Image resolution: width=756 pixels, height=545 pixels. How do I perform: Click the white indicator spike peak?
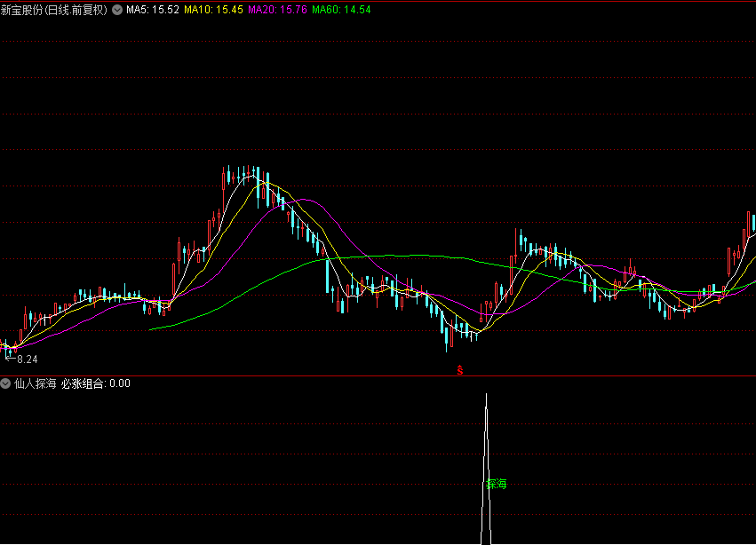(486, 396)
